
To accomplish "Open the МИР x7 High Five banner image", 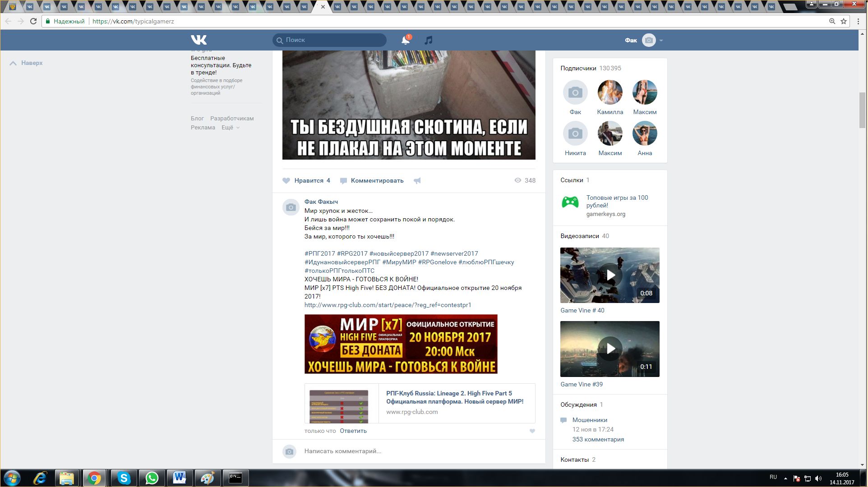I will tap(401, 344).
